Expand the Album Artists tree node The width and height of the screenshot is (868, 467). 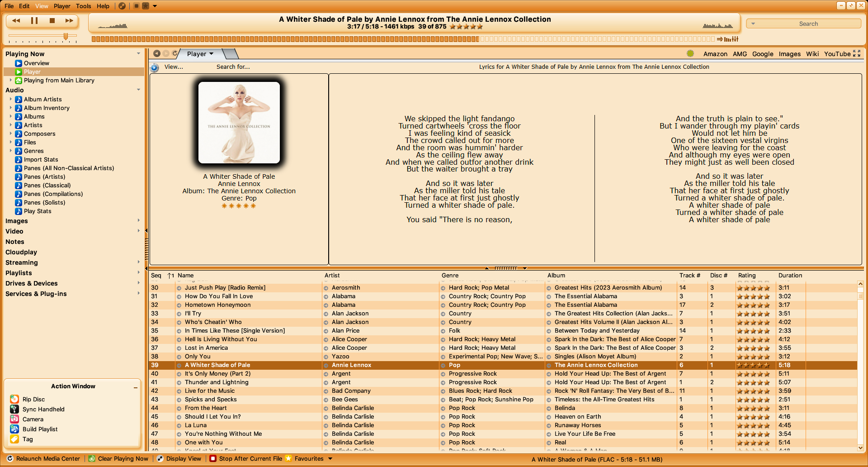pos(11,99)
